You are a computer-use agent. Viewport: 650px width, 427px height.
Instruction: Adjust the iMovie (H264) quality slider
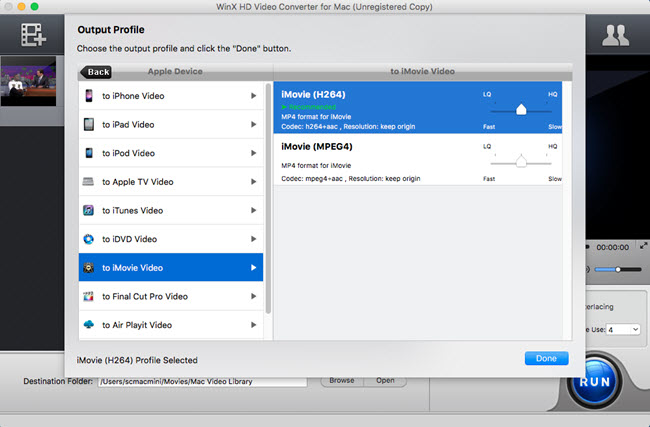point(521,110)
